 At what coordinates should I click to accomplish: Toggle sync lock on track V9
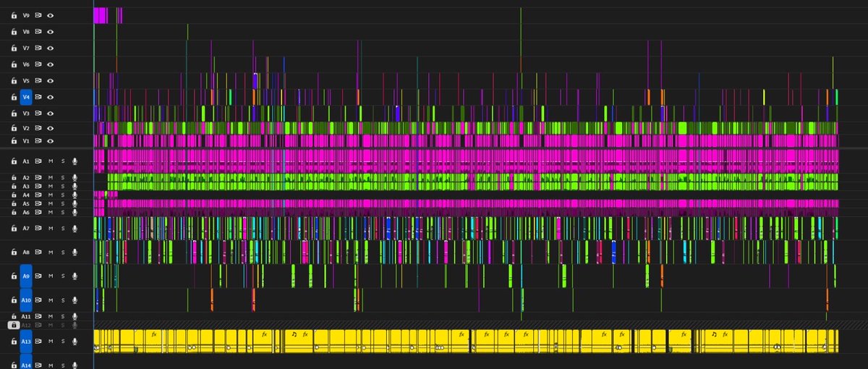pos(38,15)
